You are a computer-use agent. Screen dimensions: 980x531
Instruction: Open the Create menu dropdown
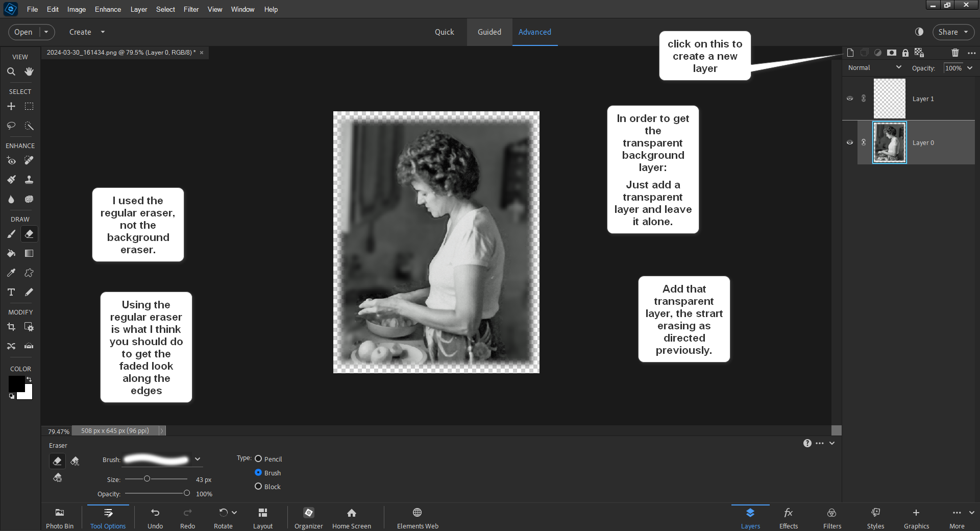87,32
